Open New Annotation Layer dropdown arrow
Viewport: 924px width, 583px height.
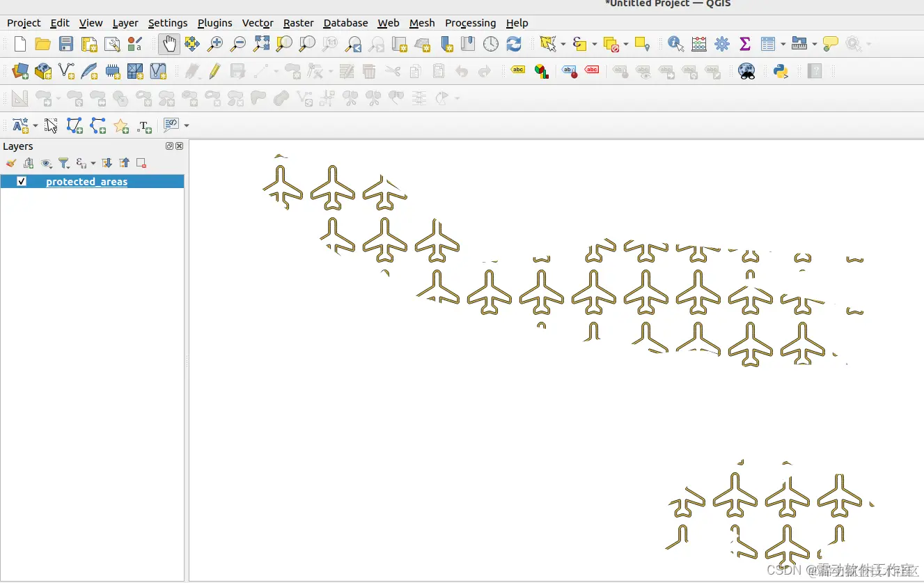coord(35,125)
